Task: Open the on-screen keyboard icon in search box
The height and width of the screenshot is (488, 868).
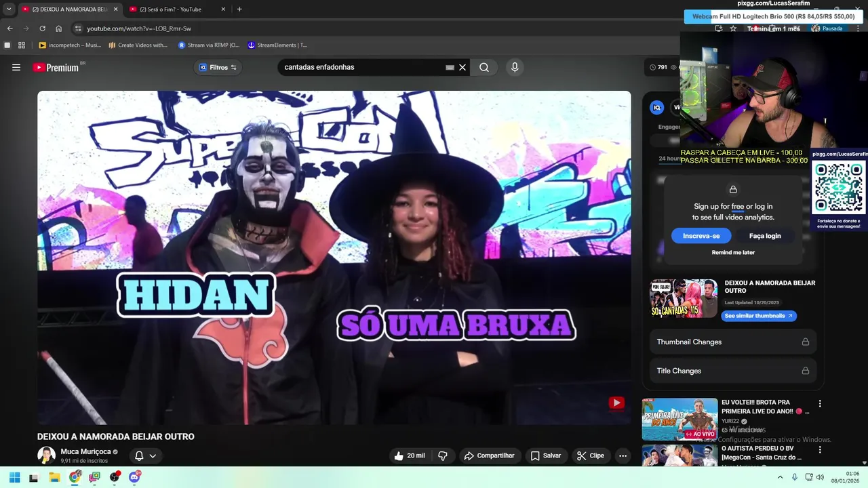Action: tap(450, 67)
